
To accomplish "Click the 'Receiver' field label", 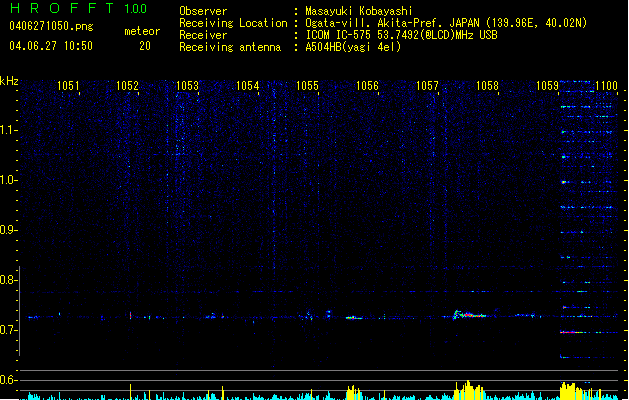I will pyautogui.click(x=203, y=35).
